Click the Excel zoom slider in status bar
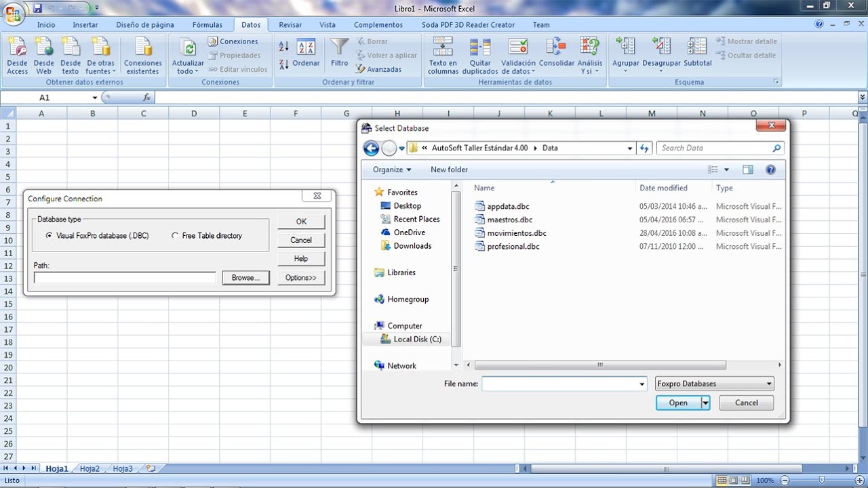 pos(821,481)
